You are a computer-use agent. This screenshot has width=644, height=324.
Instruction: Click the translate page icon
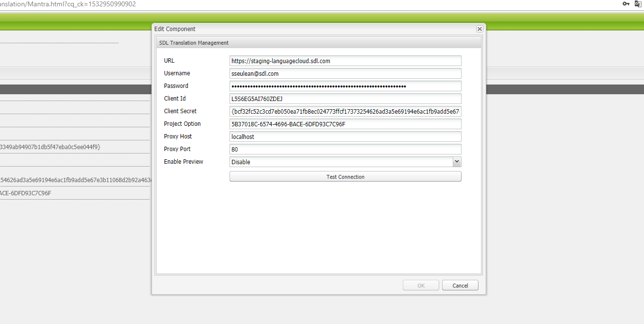[x=638, y=4]
